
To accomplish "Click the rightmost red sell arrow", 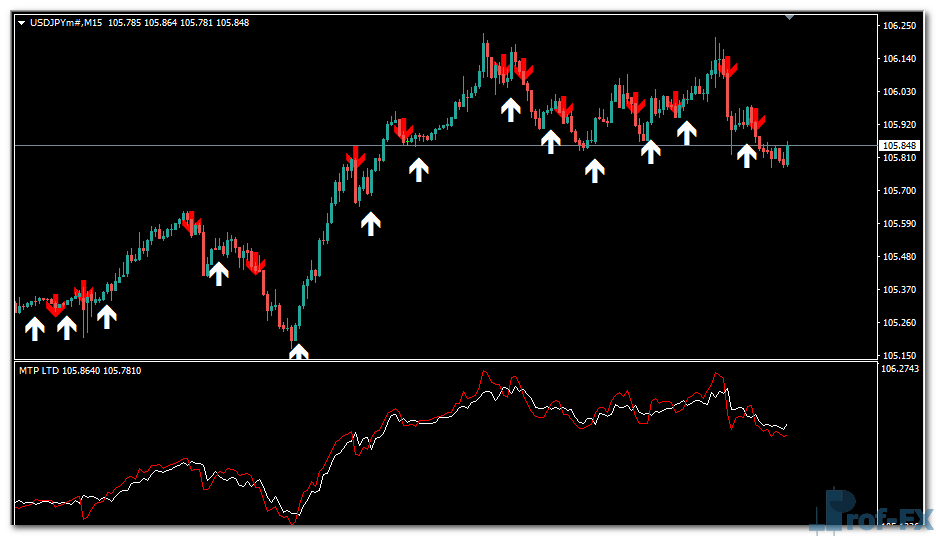I will (756, 116).
